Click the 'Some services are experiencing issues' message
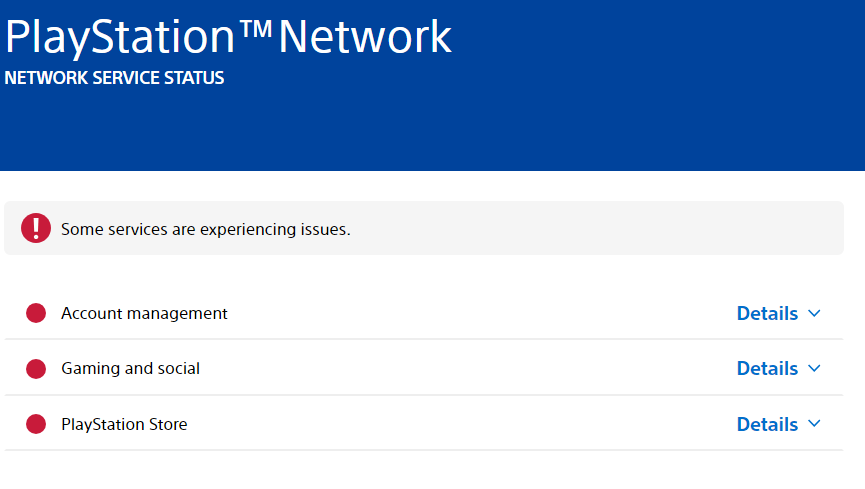This screenshot has height=489, width=865. 205,229
